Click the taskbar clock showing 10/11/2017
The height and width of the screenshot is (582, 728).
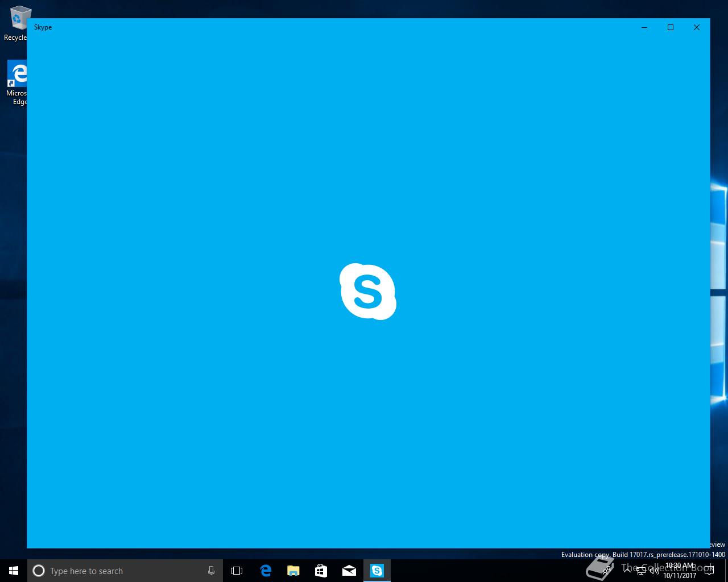680,571
